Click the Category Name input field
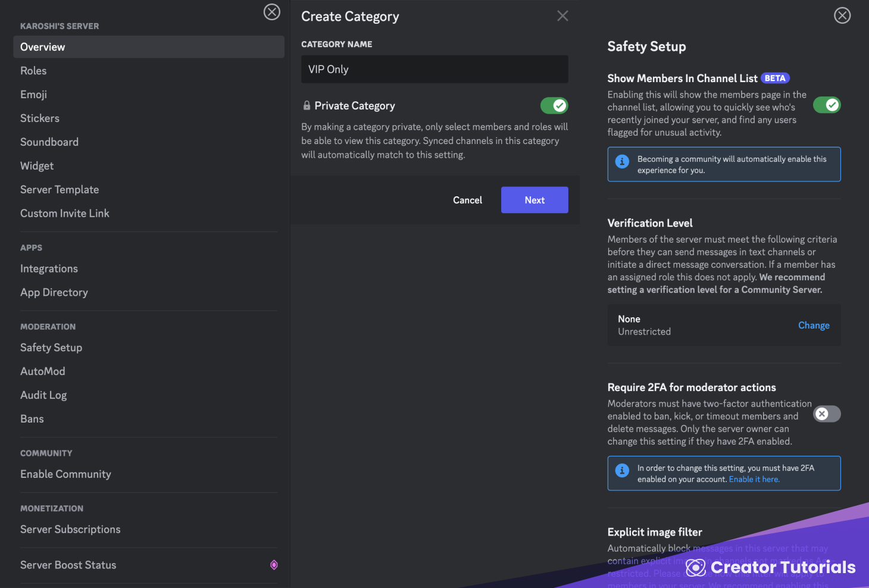 coord(434,69)
